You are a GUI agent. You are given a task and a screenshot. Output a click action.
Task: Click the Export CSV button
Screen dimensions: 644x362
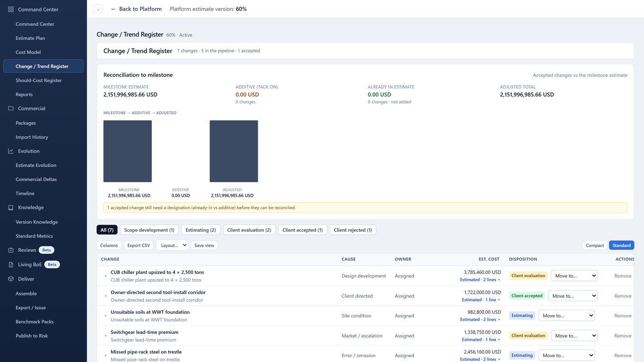click(139, 245)
